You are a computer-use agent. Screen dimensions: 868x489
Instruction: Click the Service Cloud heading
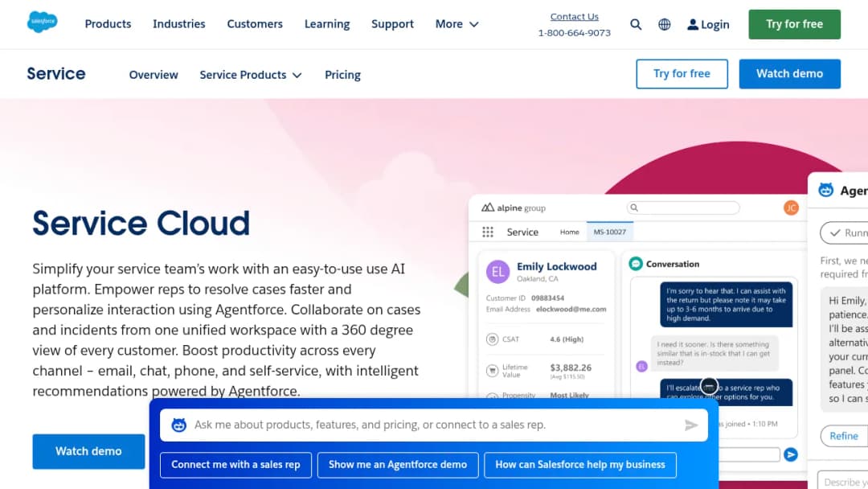tap(141, 223)
